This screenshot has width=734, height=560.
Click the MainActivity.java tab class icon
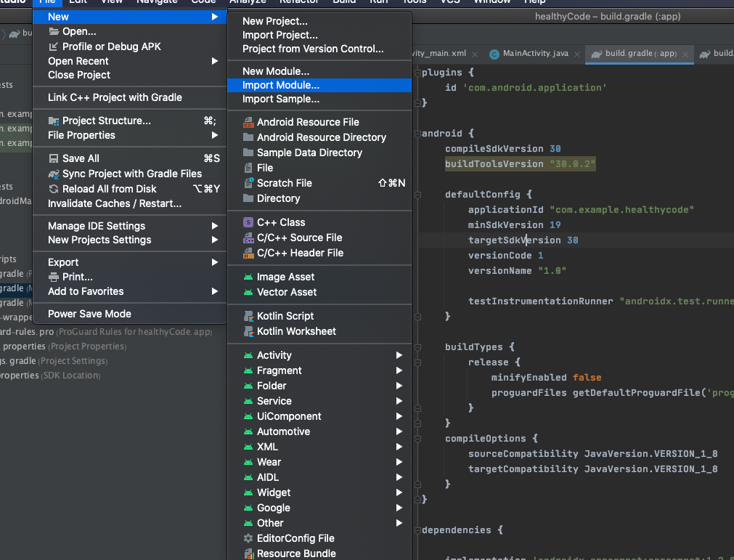pos(494,54)
